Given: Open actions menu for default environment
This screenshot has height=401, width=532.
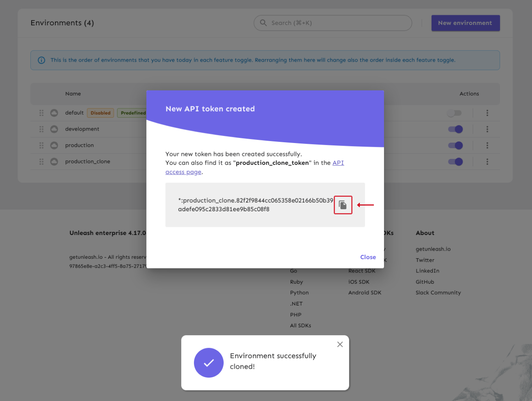Looking at the screenshot, I should point(487,113).
